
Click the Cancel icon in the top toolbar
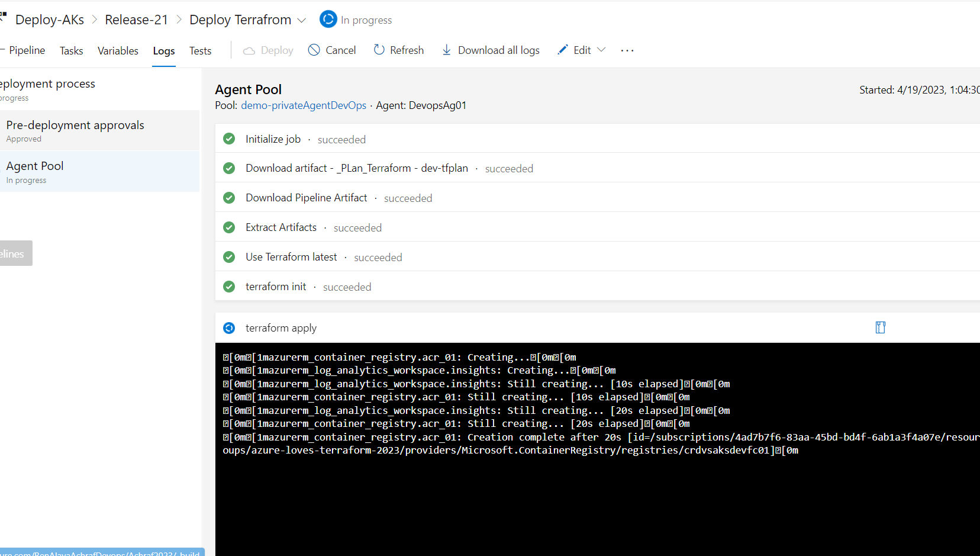click(x=314, y=50)
